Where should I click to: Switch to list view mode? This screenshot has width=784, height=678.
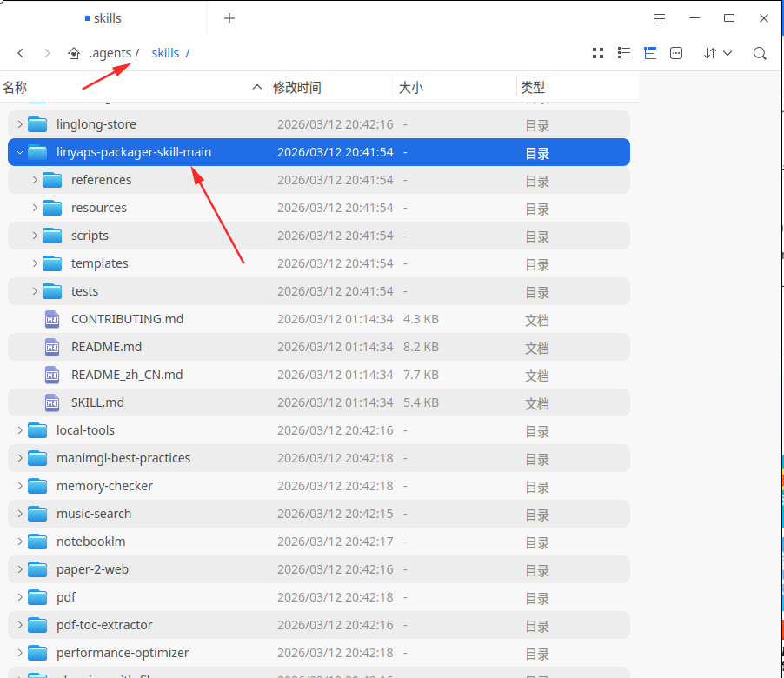click(x=624, y=53)
